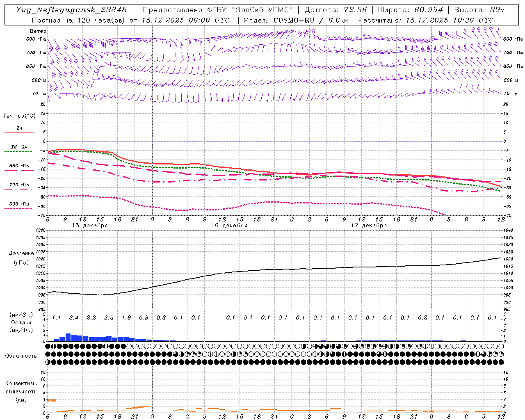Screen dimensions: 525x420
Task: Click the Тем-ра(°C) axis label
Action: [x=19, y=116]
